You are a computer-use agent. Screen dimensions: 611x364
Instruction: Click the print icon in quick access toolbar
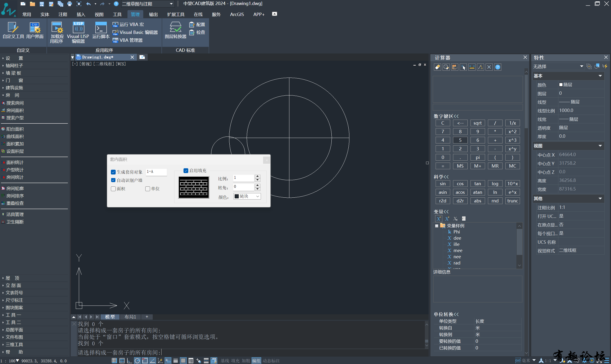click(70, 4)
